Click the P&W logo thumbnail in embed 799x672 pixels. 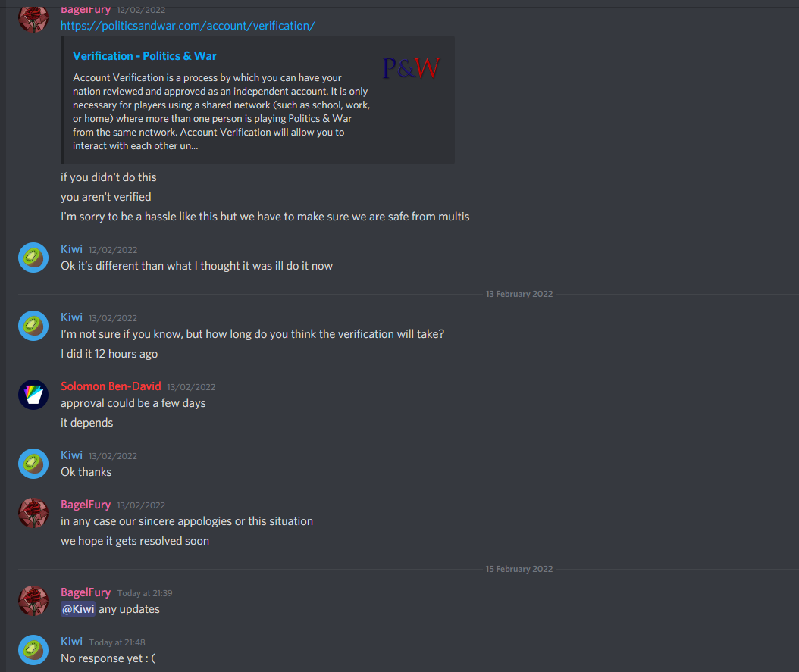pos(411,68)
